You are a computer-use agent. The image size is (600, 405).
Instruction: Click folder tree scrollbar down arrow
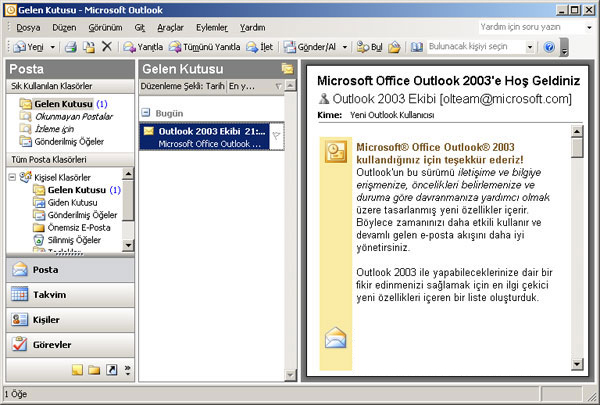(x=128, y=245)
